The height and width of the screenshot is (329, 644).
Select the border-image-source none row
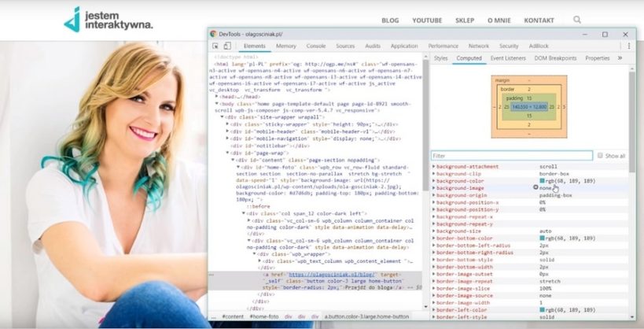(529, 295)
